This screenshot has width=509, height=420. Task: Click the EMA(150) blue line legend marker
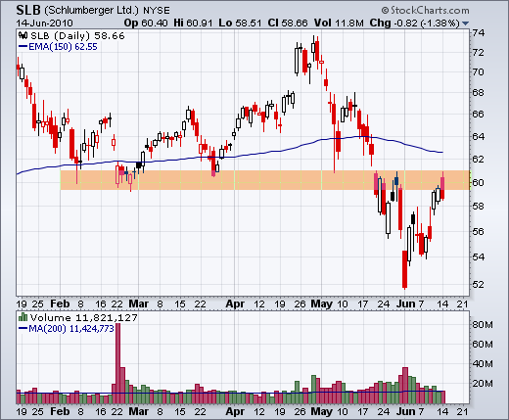tap(23, 47)
